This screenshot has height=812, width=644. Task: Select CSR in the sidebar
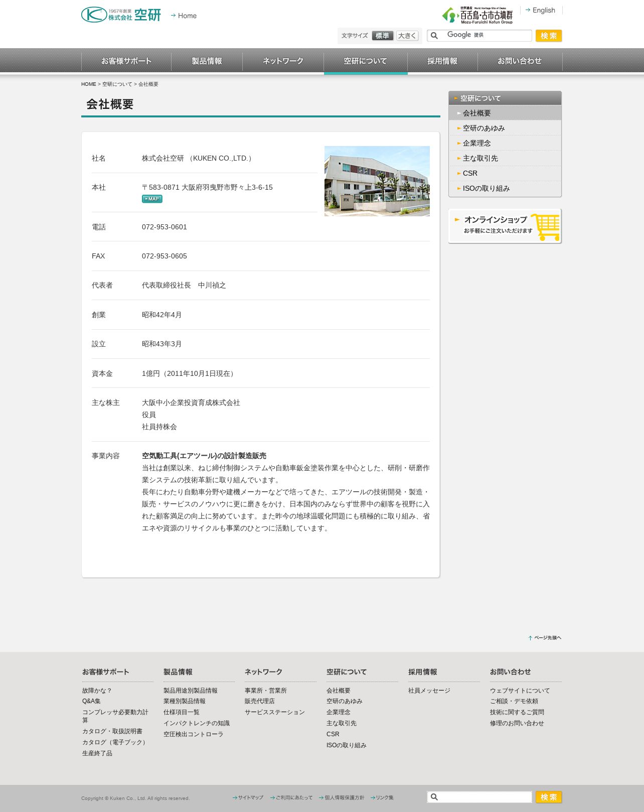click(x=505, y=174)
